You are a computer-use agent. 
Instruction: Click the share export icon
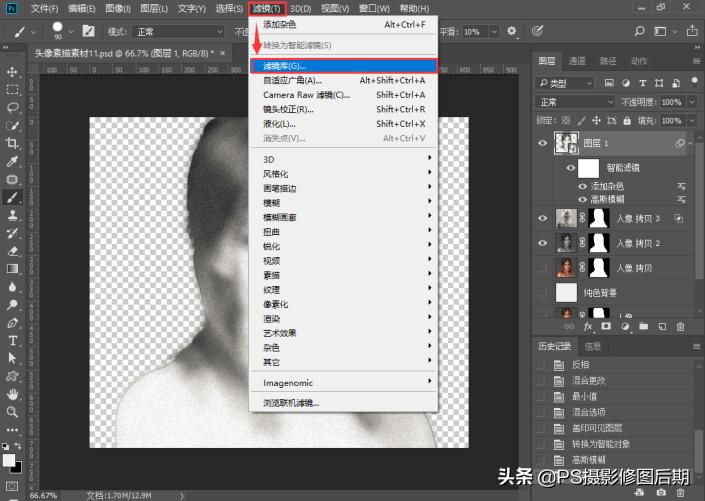point(692,31)
